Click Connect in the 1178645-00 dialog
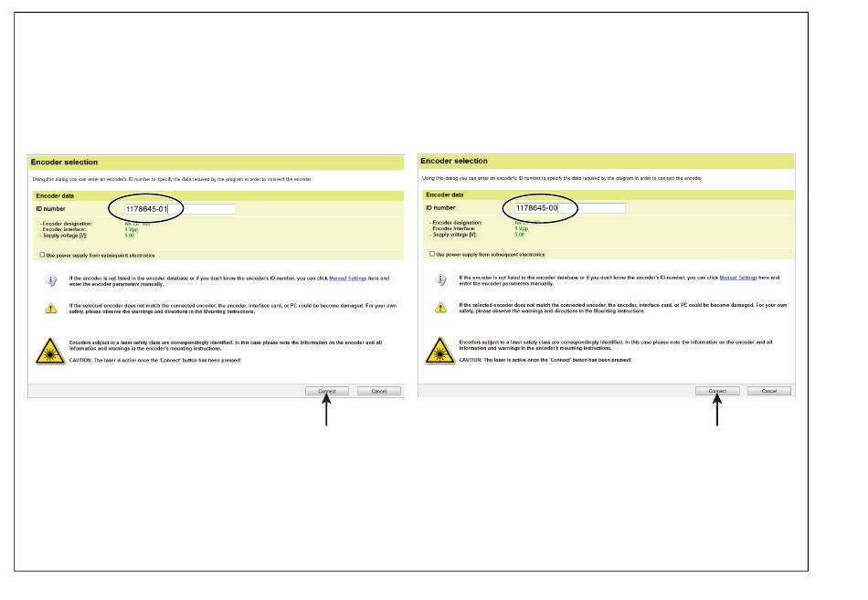Viewport: 868px width, 600px height. [717, 391]
